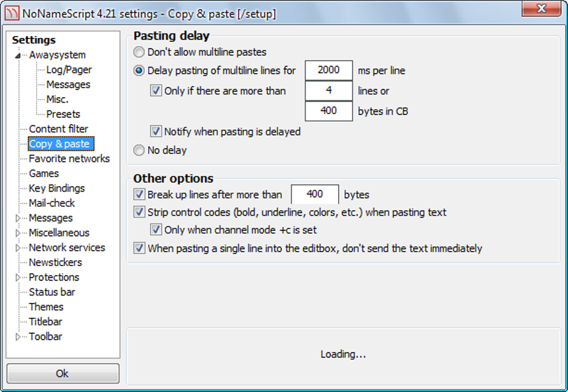The width and height of the screenshot is (568, 392).
Task: Toggle Only when channel mode +c is set
Action: (156, 230)
